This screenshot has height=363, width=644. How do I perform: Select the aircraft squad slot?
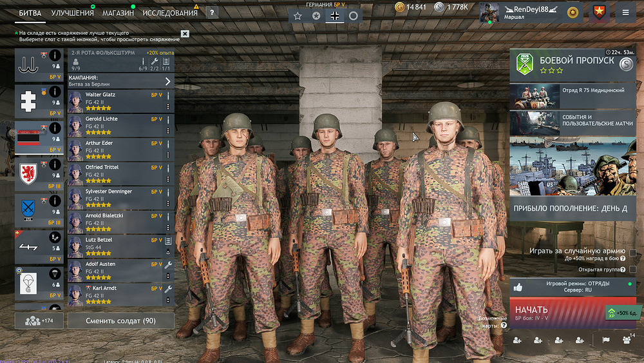click(39, 247)
